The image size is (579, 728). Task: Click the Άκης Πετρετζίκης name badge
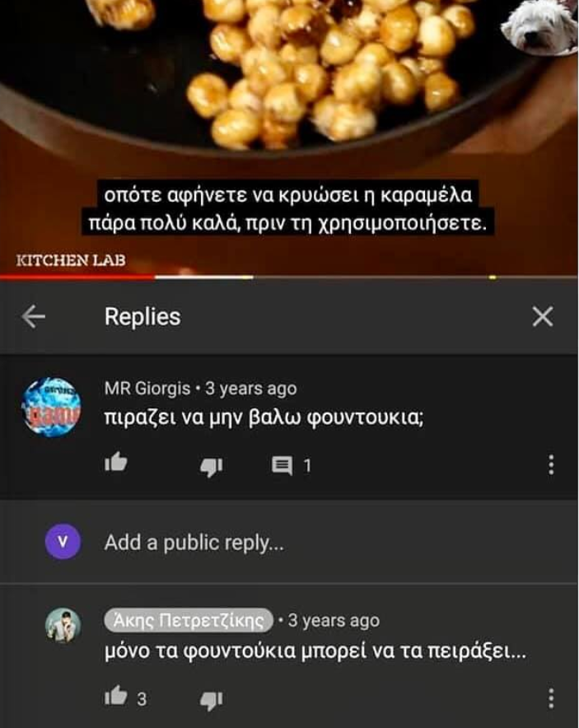(x=189, y=620)
